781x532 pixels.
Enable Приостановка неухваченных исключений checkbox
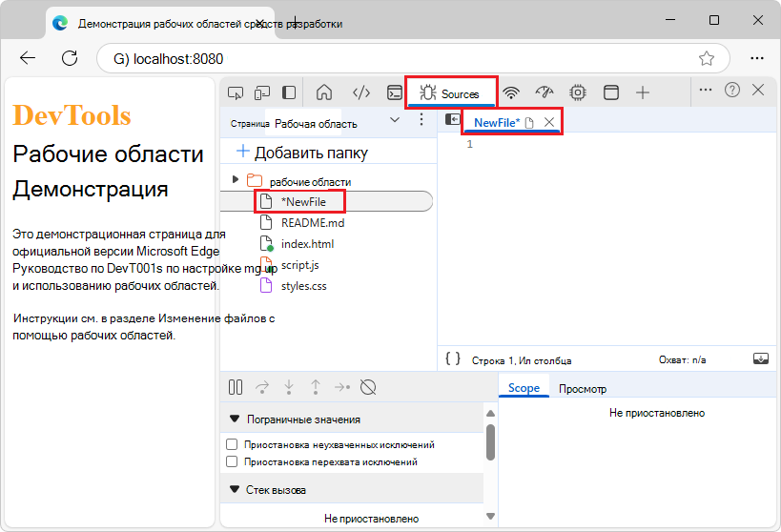pyautogui.click(x=232, y=444)
